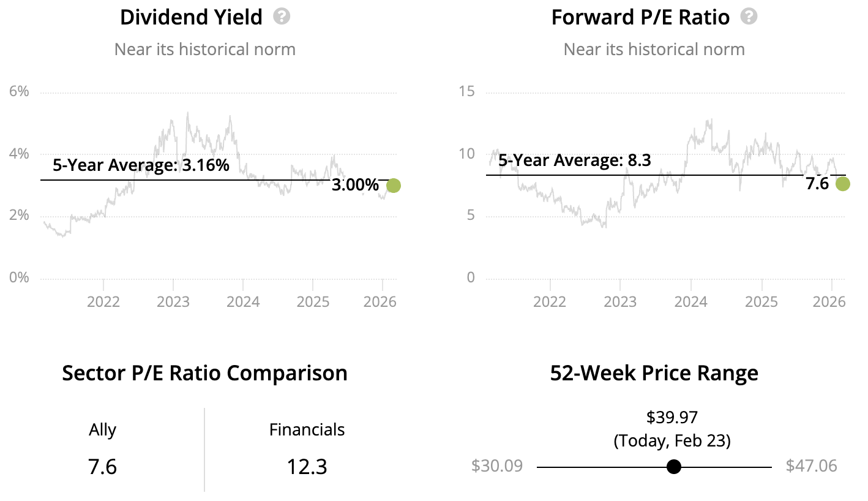Click the Financials label in sector comparison

[307, 430]
